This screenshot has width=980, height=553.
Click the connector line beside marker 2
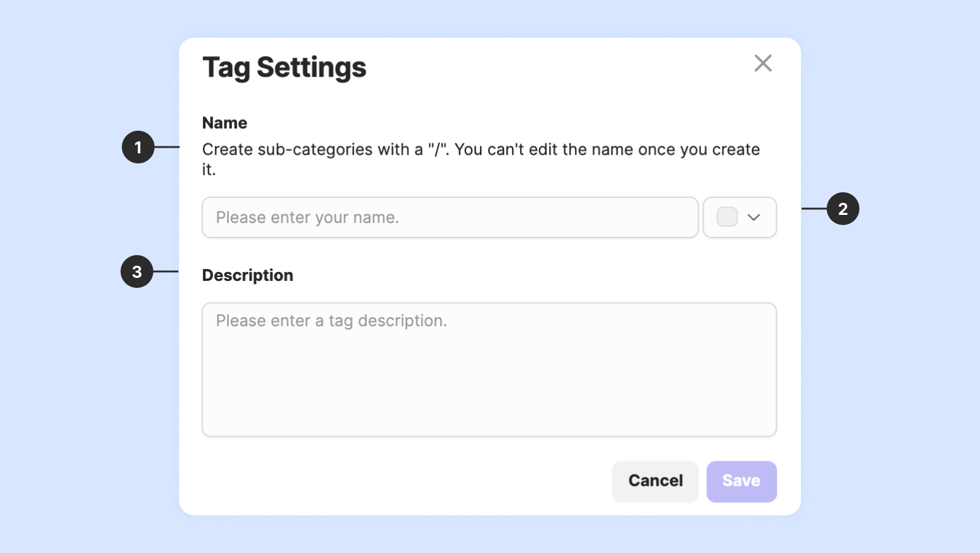click(x=814, y=209)
